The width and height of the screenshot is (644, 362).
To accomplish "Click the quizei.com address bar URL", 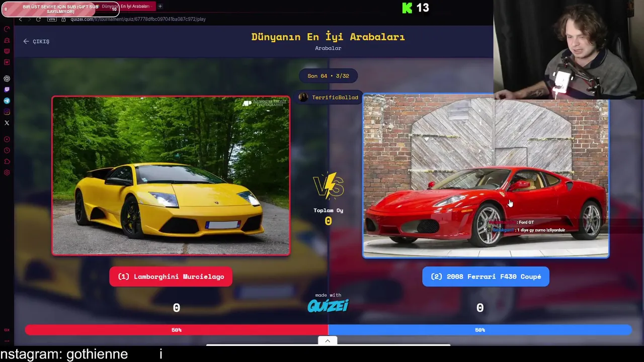I will pyautogui.click(x=138, y=19).
